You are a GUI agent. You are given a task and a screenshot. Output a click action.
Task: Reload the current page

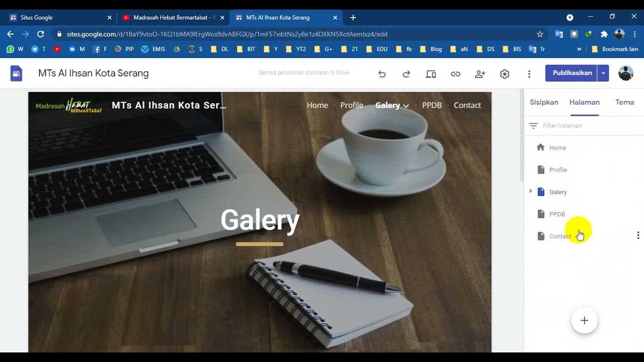tap(41, 34)
